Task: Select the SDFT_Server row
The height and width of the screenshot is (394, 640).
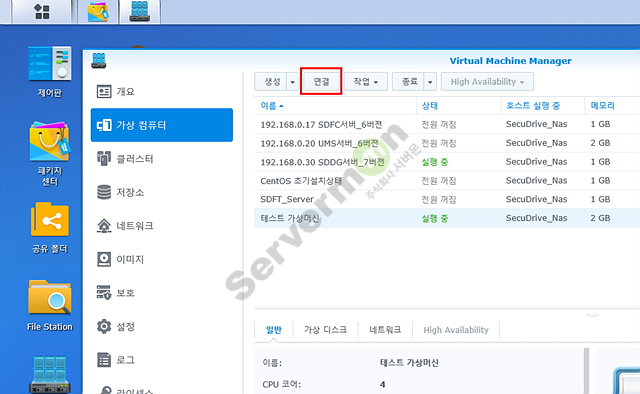Action: pos(447,199)
